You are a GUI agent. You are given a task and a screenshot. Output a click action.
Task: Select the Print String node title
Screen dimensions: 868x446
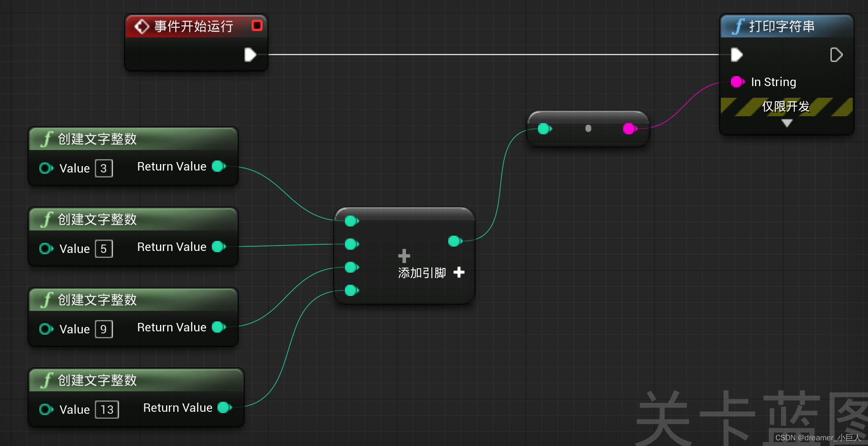(781, 27)
